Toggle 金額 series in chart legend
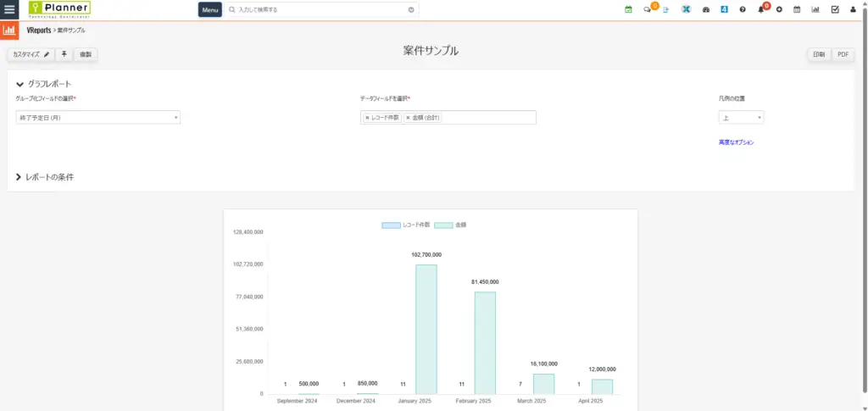 [456, 225]
